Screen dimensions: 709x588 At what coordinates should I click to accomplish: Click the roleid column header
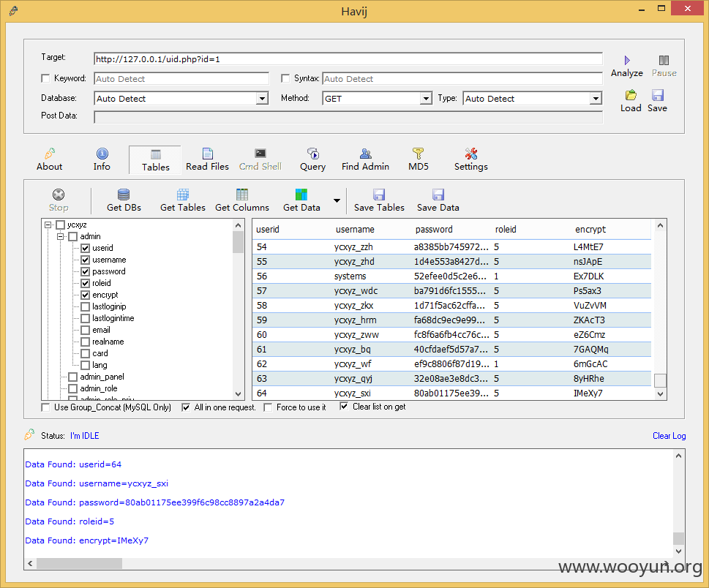(506, 230)
